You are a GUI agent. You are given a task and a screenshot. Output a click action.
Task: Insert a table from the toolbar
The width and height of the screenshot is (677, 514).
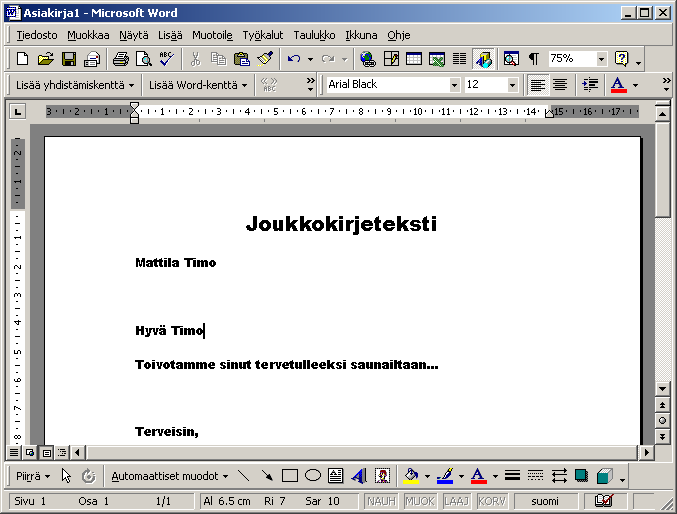(414, 59)
